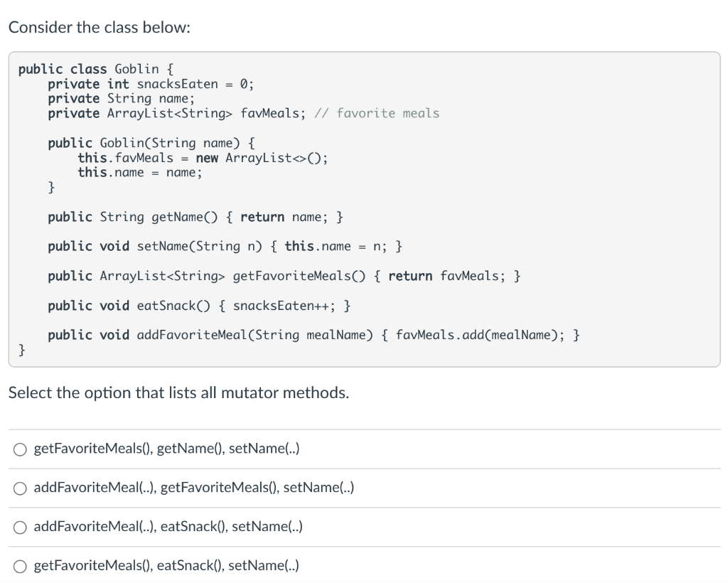The height and width of the screenshot is (583, 728).
Task: Click the first answer's option text
Action: pyautogui.click(x=166, y=448)
